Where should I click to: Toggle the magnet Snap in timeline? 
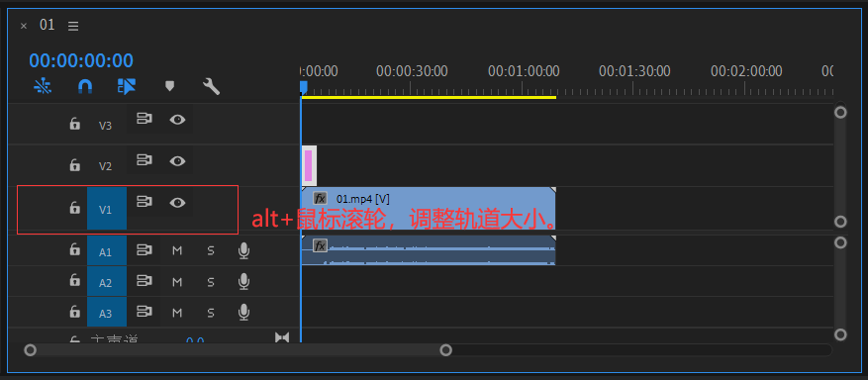pos(84,86)
